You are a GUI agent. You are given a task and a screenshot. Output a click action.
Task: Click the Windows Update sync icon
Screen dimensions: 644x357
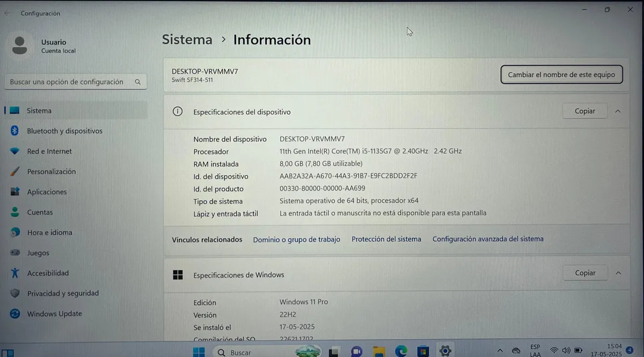point(16,314)
